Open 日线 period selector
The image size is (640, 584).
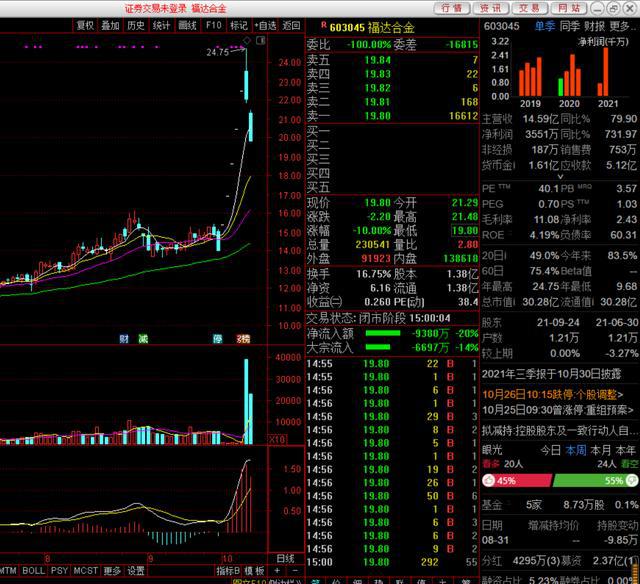coord(286,559)
